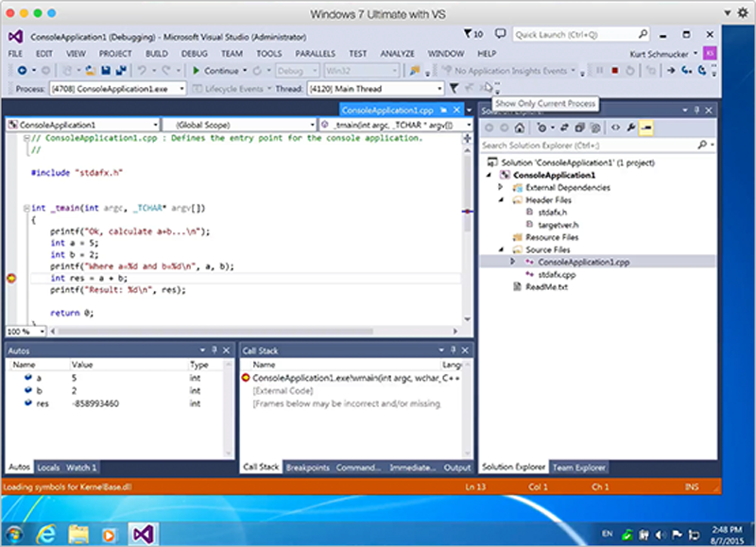Click Collapse All in Solution Explorer
This screenshot has width=756, height=547.
coord(579,128)
